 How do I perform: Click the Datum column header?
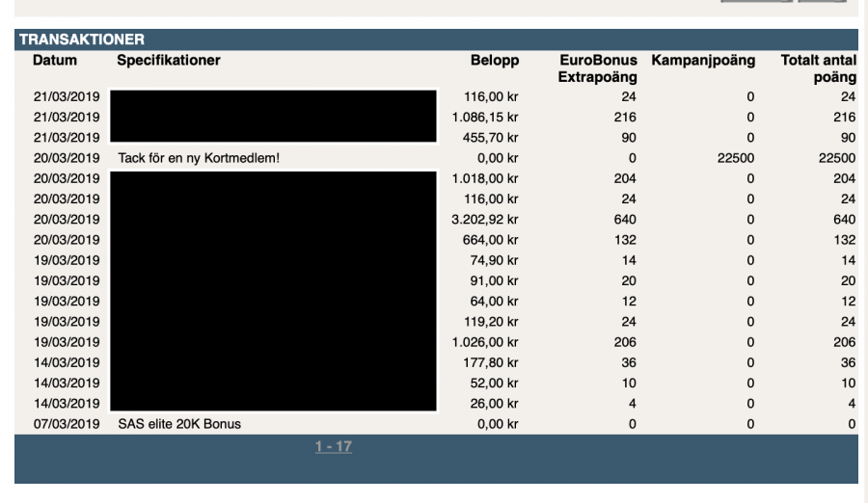[55, 61]
